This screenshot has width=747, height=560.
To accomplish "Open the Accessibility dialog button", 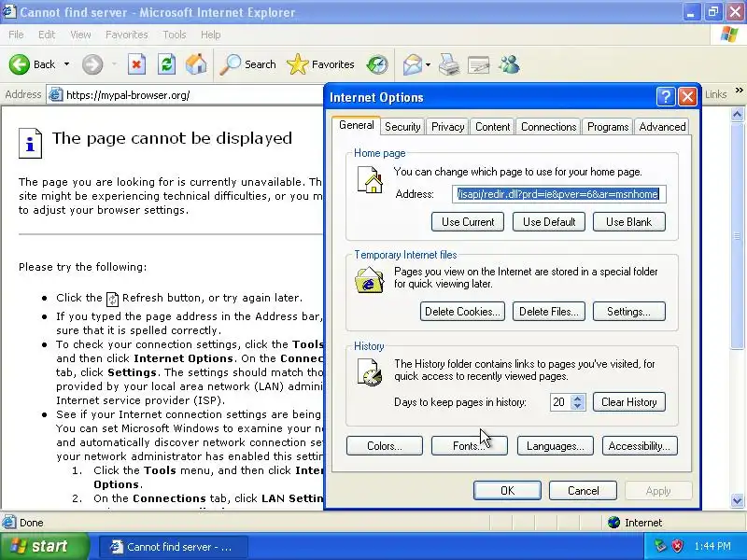I will [x=640, y=446].
